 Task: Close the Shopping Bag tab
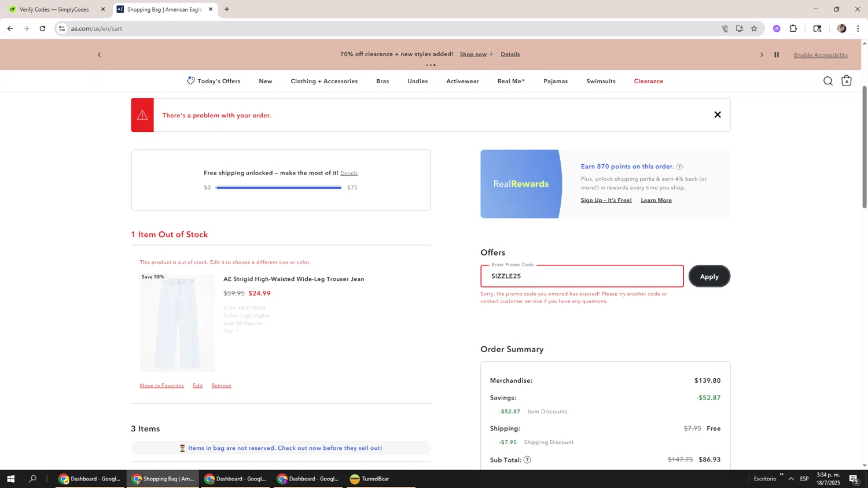click(x=211, y=9)
